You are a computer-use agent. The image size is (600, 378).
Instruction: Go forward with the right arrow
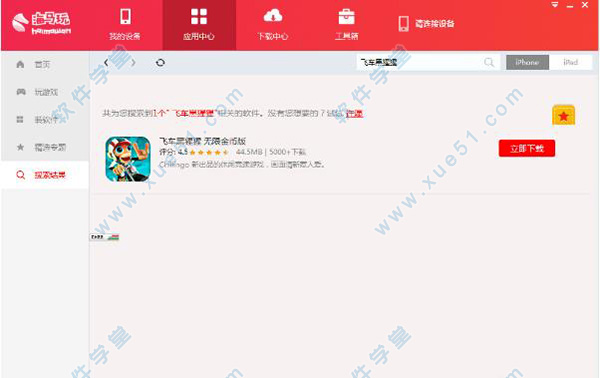coord(133,62)
